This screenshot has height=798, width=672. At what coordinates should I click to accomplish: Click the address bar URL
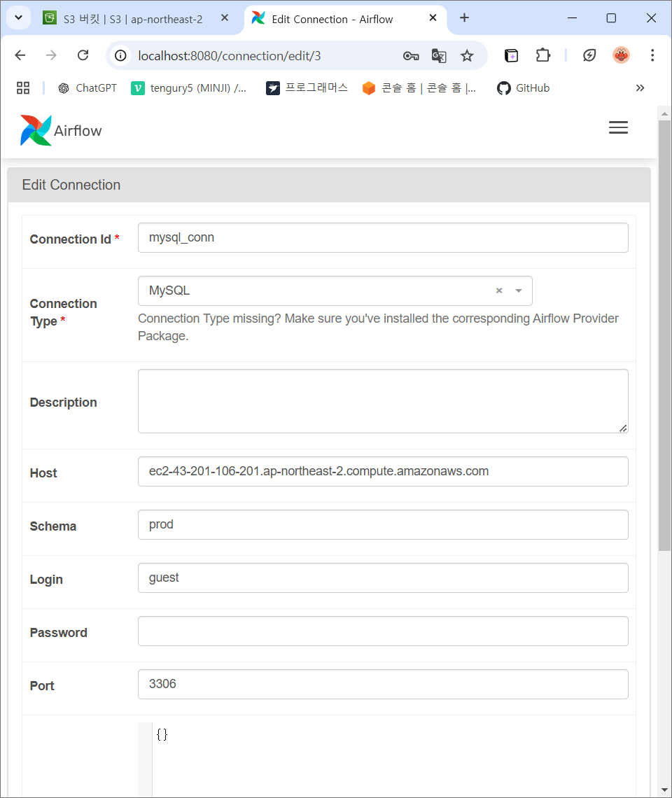click(x=229, y=56)
